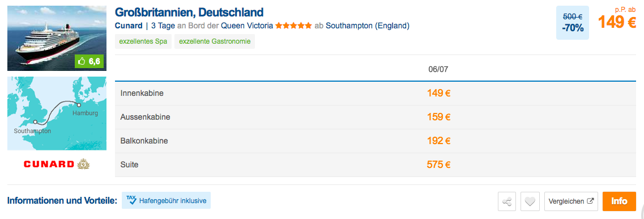Open the Queen Victoria ship link

click(x=247, y=26)
